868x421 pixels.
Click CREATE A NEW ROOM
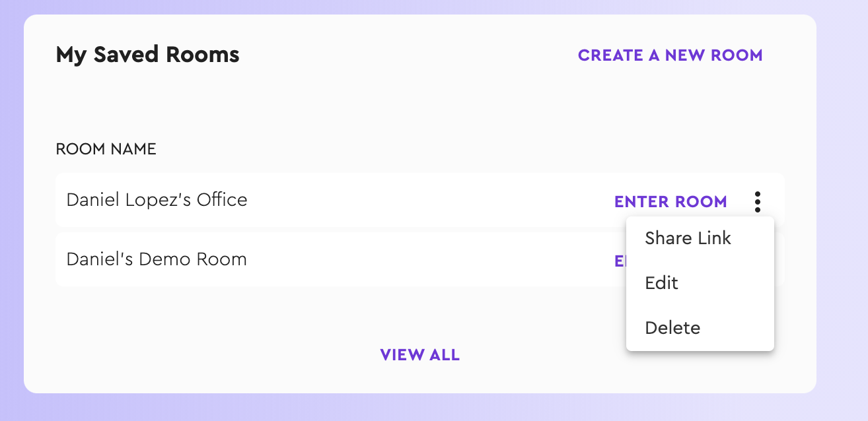(670, 55)
